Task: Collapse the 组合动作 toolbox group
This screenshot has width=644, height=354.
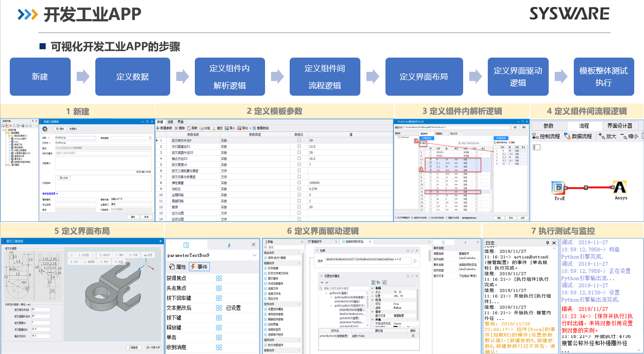Action: click(x=299, y=253)
